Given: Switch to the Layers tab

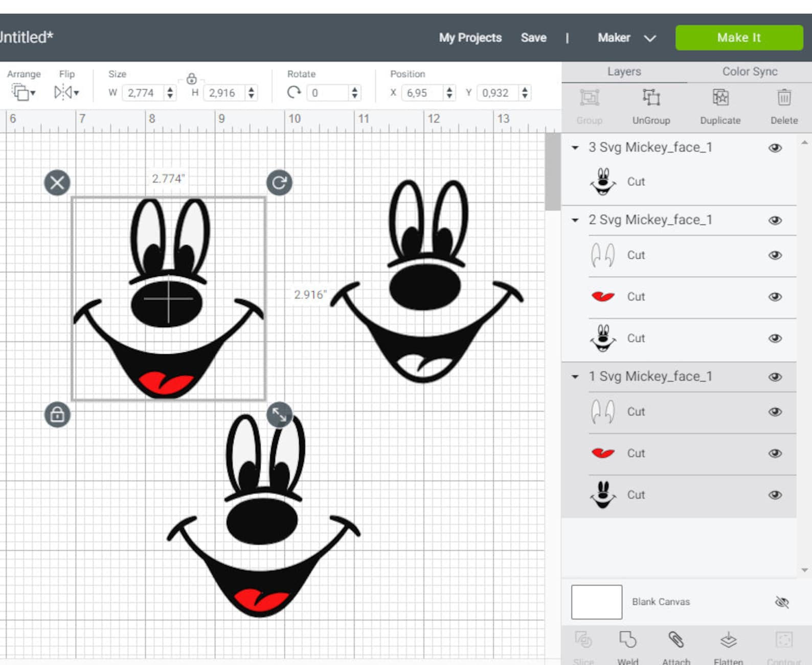Looking at the screenshot, I should coord(624,72).
